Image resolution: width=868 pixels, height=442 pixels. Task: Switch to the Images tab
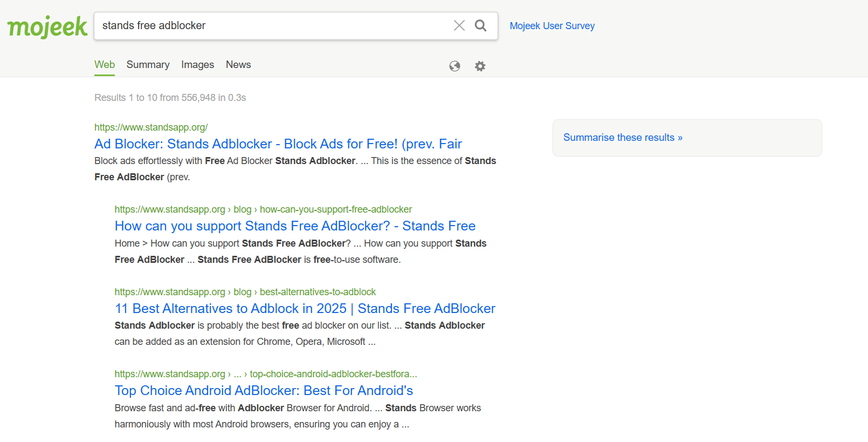point(197,65)
